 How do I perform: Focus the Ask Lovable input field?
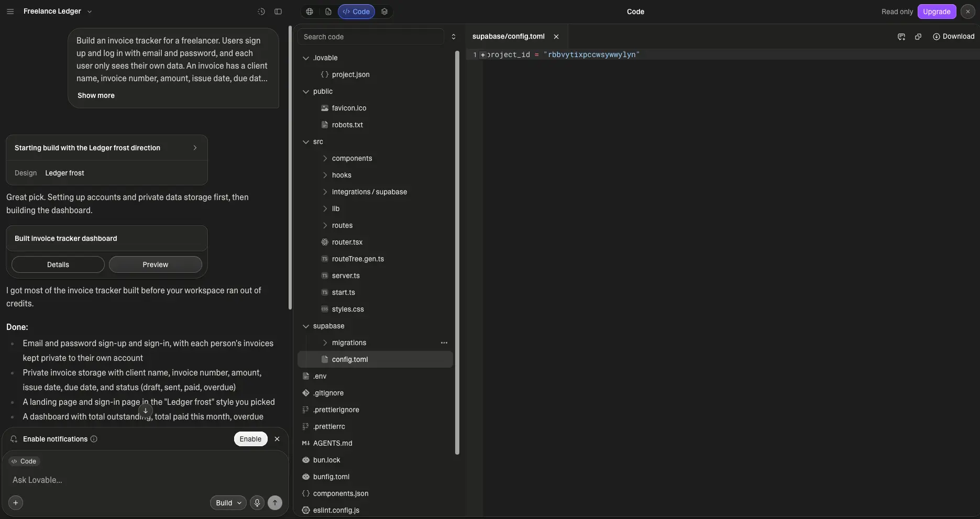[x=145, y=480]
